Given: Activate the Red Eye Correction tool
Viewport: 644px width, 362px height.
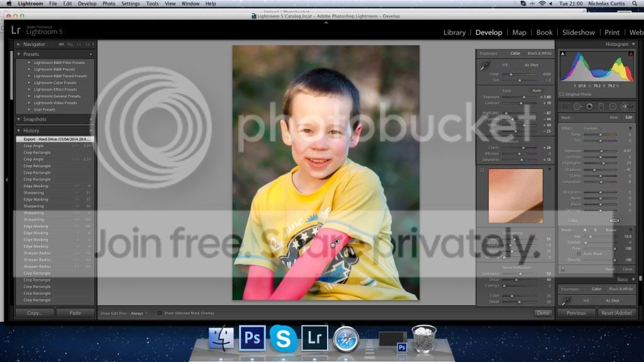Looking at the screenshot, I should [589, 107].
